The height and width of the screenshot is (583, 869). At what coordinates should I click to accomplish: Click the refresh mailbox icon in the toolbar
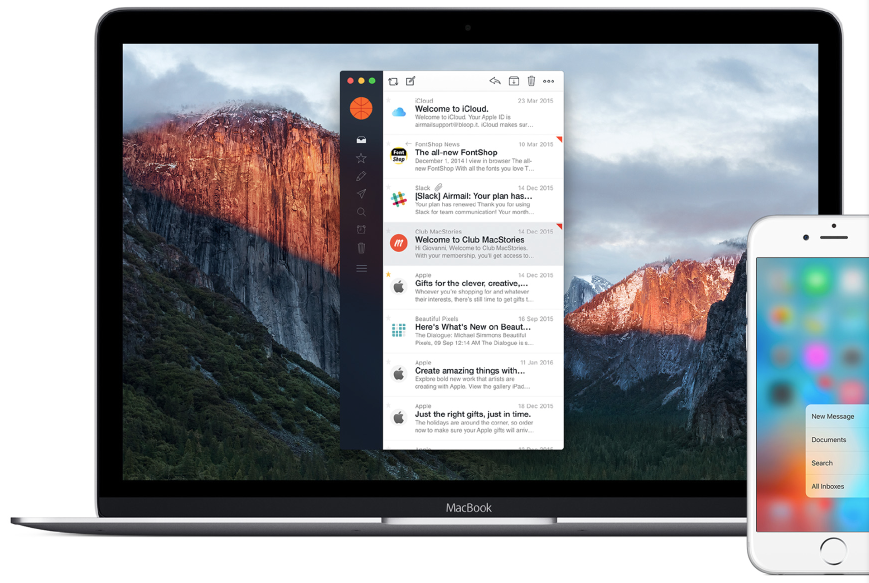[393, 81]
